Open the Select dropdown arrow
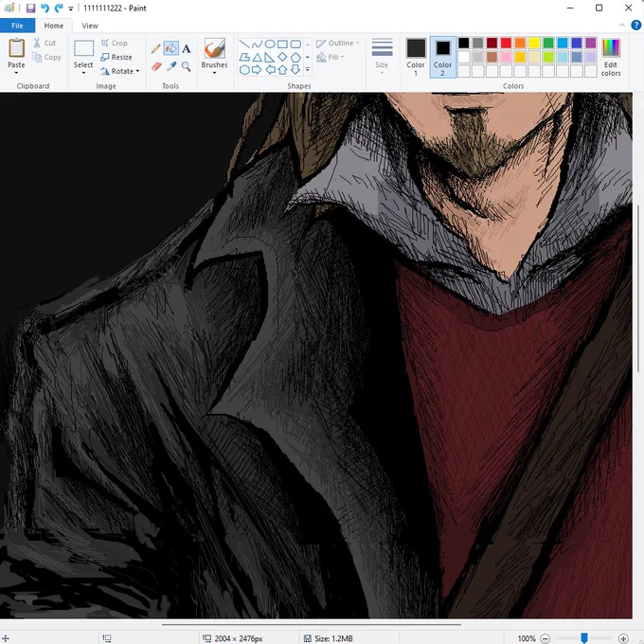This screenshot has height=644, width=644. tap(83, 73)
